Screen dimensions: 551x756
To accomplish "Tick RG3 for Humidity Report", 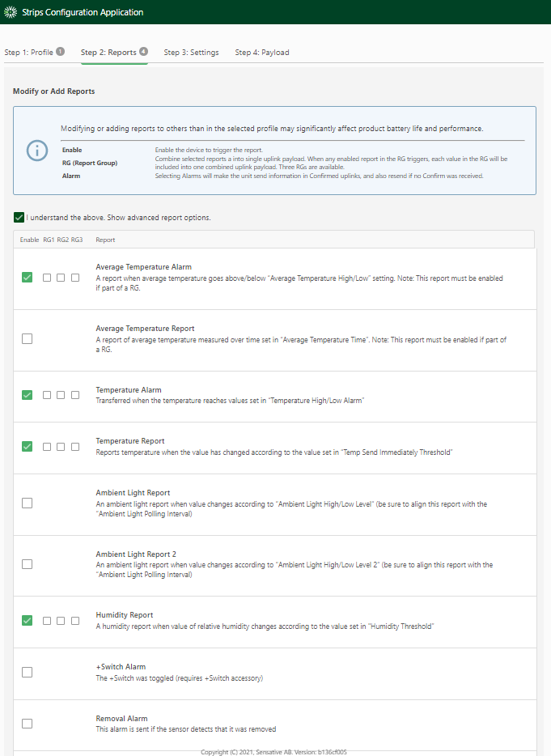I will point(75,621).
